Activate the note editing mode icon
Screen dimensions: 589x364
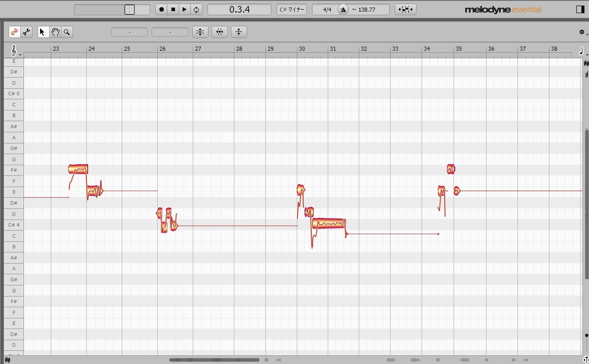tap(15, 32)
